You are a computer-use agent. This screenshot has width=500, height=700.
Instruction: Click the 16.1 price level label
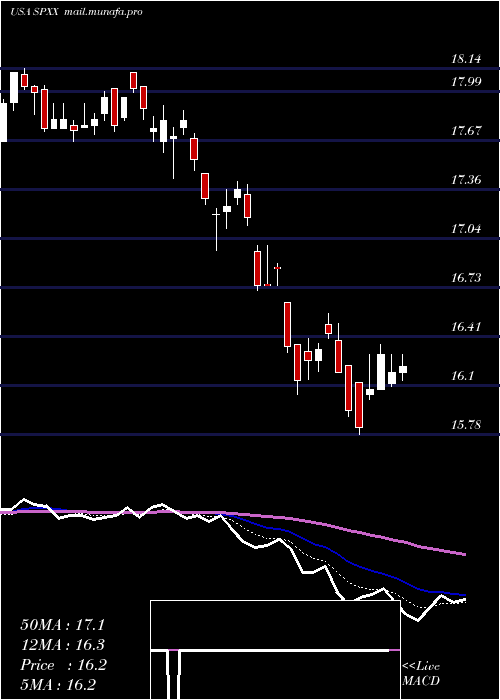[x=462, y=376]
